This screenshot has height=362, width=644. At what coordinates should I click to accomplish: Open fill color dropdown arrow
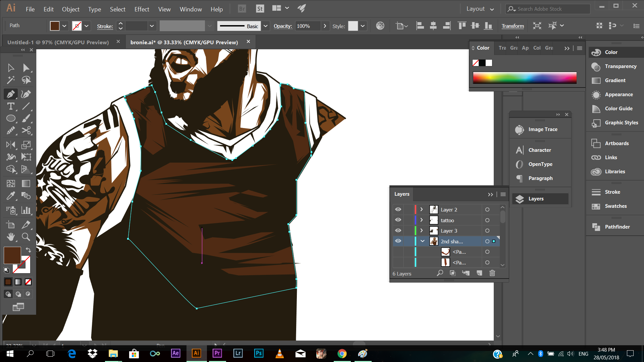click(64, 26)
